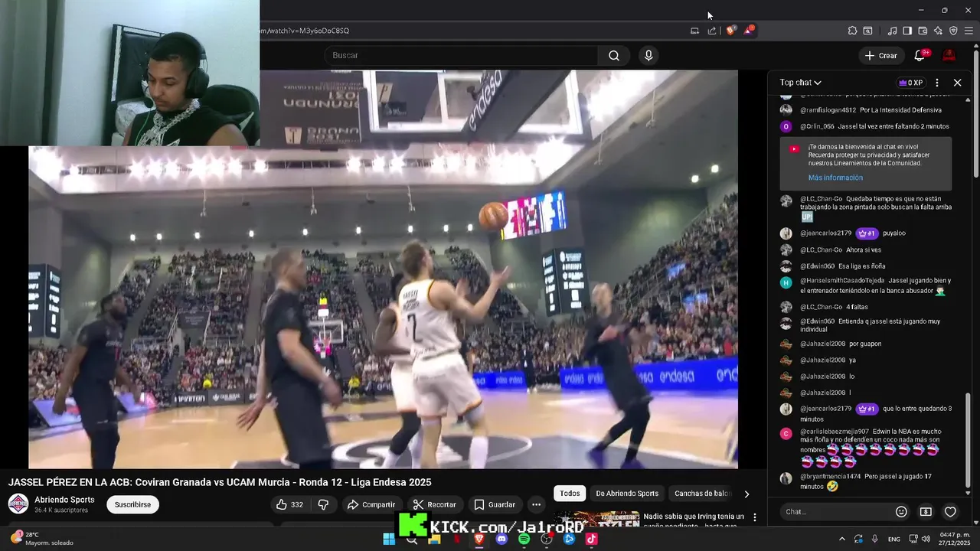Open Leo AI sparkle icon

[x=938, y=31]
